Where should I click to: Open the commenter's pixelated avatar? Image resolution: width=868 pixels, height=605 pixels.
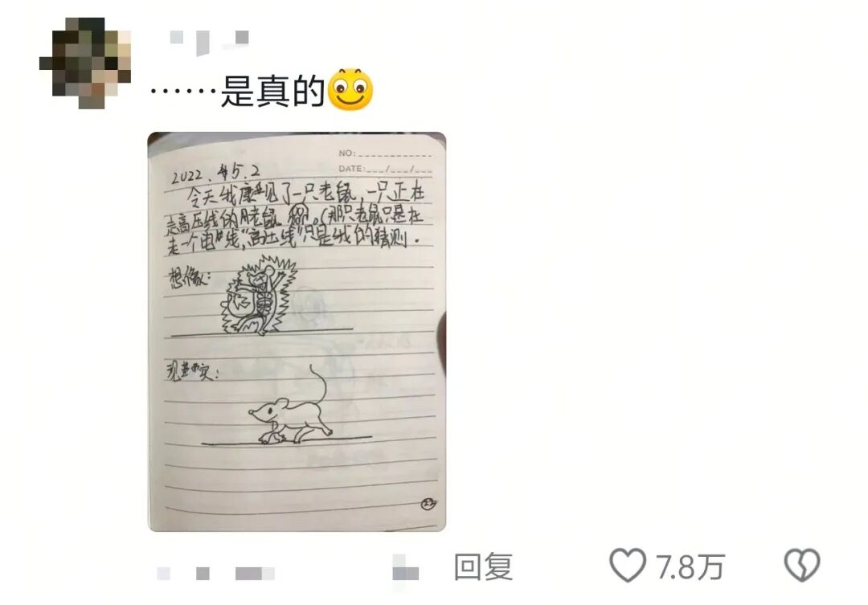(85, 63)
